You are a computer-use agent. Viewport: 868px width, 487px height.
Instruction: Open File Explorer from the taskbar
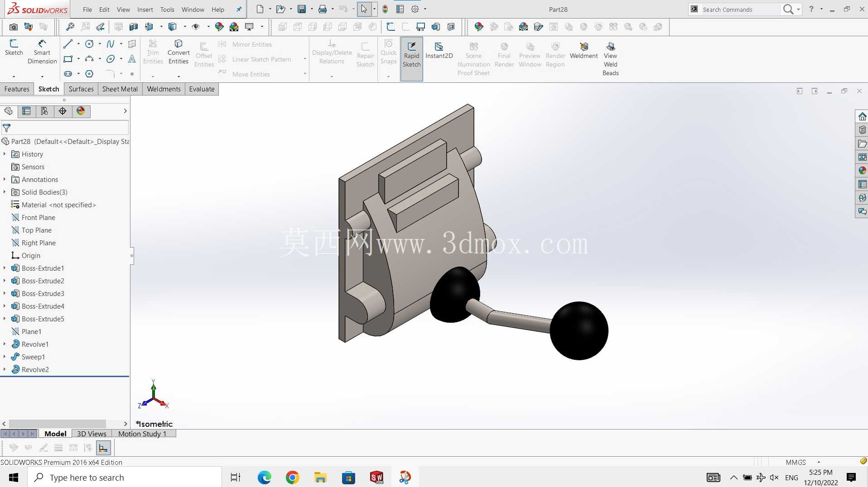[x=321, y=477]
